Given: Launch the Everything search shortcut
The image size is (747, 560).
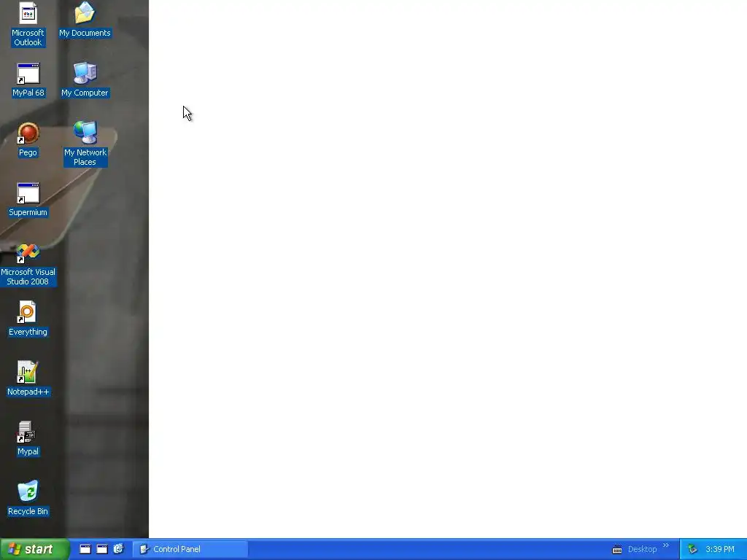Looking at the screenshot, I should point(28,319).
